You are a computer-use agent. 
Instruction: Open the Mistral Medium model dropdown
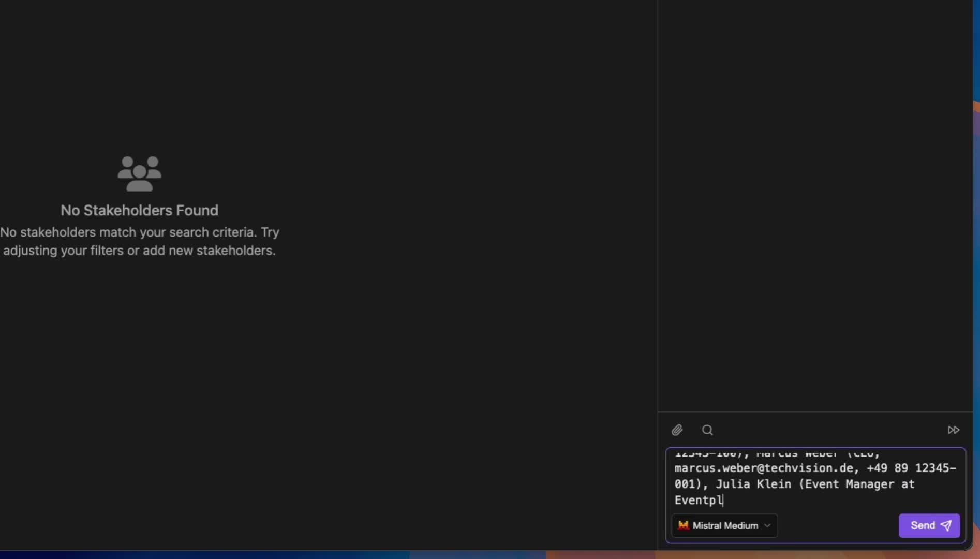pos(724,525)
